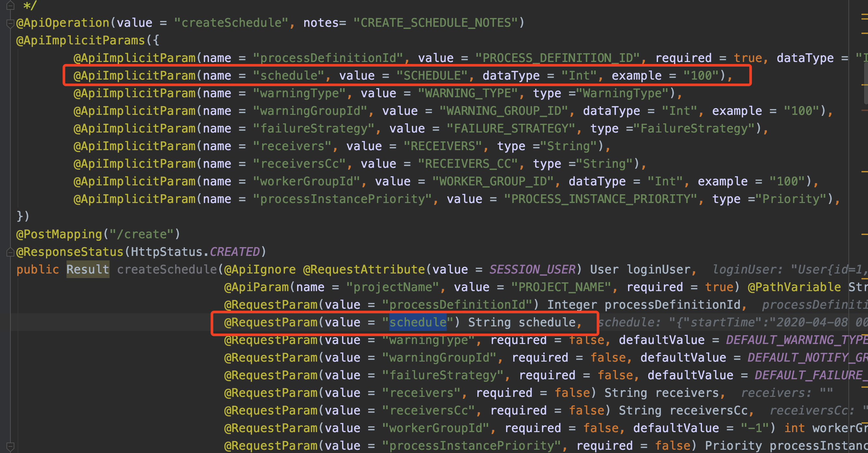This screenshot has height=453, width=868.
Task: Click the @RequestAttribute annotation
Action: tap(364, 270)
